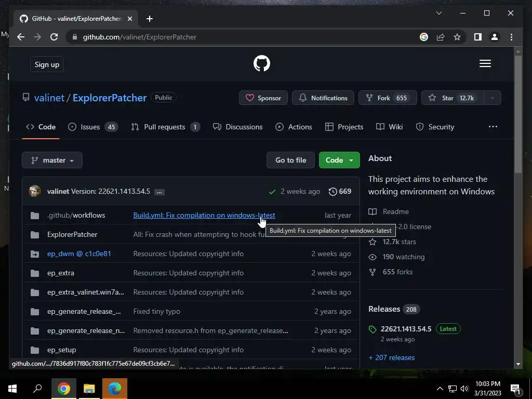The width and height of the screenshot is (532, 399).
Task: Click the address bar URL field
Action: 244,37
